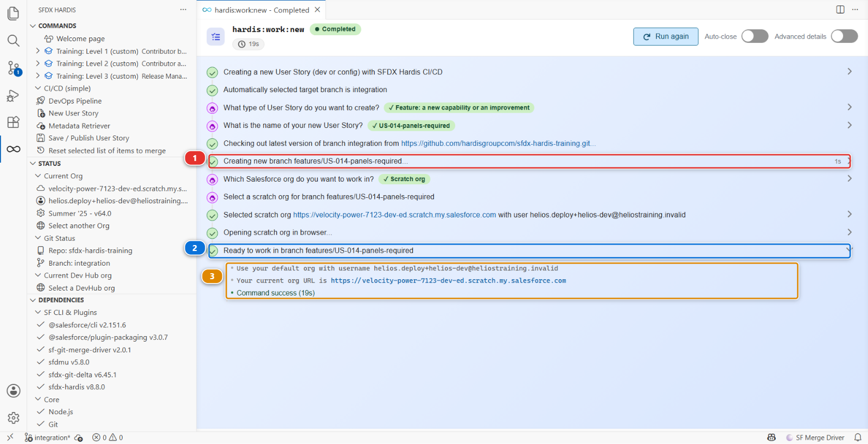Expand the 'Creating a new User Story' step
The width and height of the screenshot is (868, 444).
point(850,72)
